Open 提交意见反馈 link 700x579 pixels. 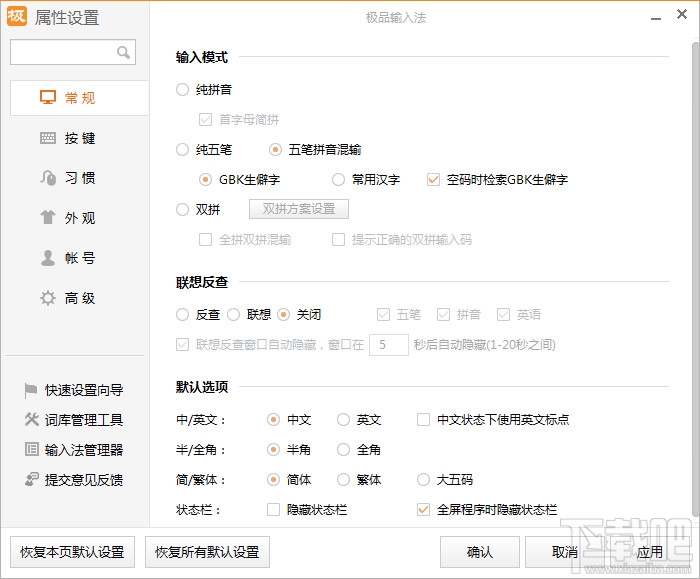[x=84, y=479]
